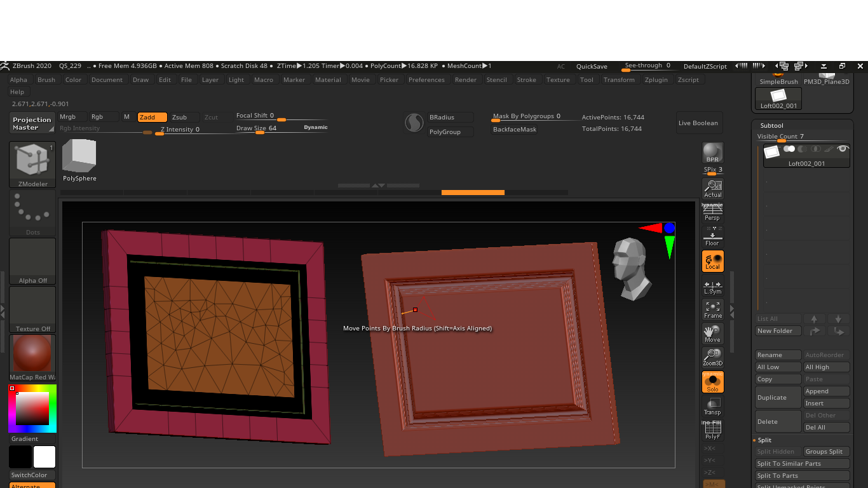Screen dimensions: 868x488
Task: Click the Duplicate subtool button
Action: coord(778,398)
